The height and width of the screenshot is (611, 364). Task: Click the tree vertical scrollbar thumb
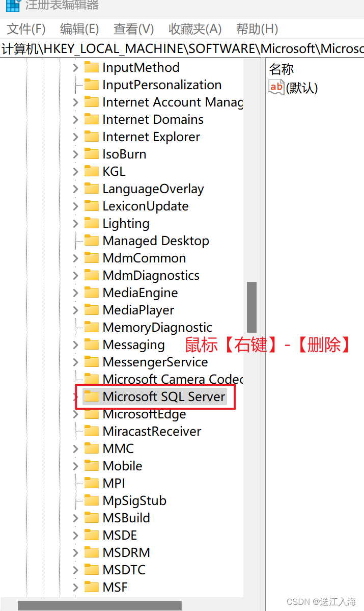point(251,307)
